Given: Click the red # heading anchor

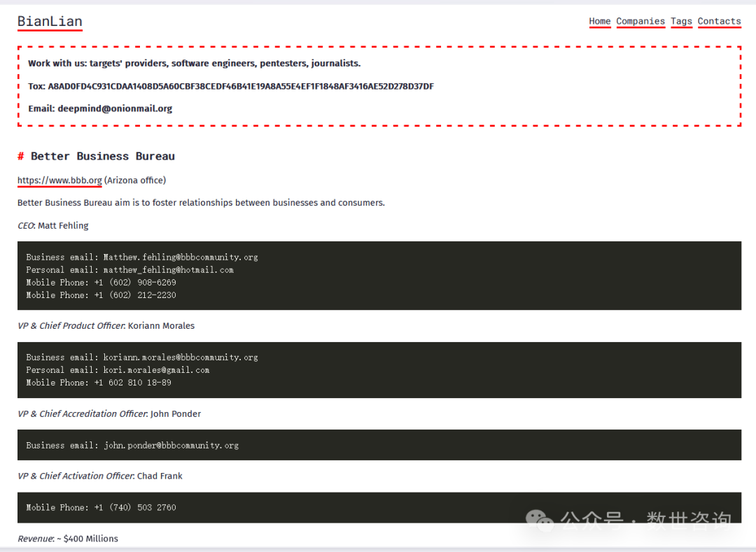Looking at the screenshot, I should tap(21, 156).
